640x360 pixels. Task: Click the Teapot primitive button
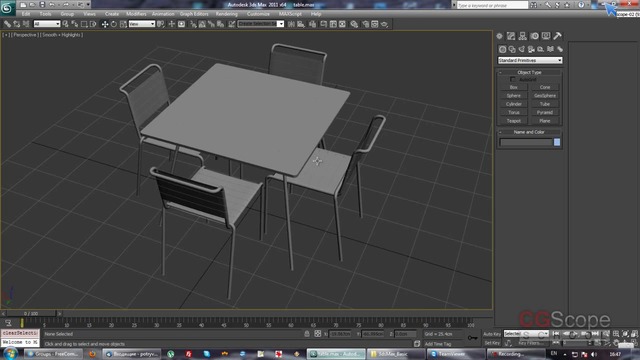pos(514,121)
